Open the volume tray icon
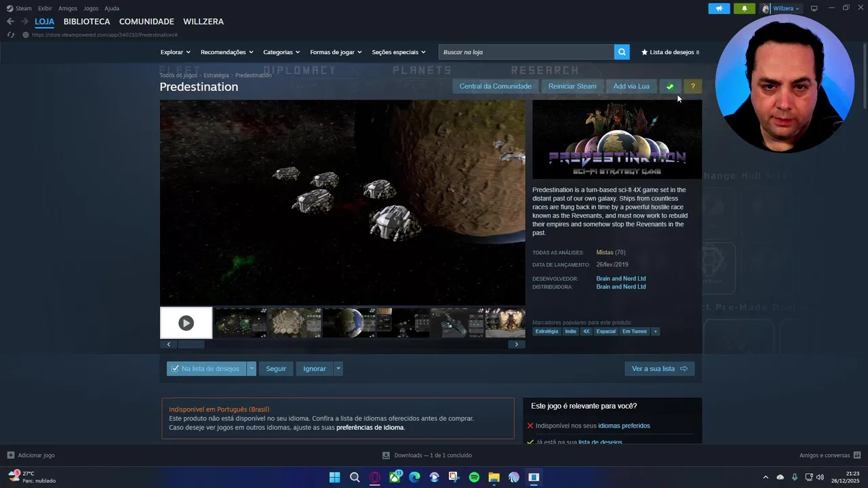This screenshot has height=488, width=868. pos(820,477)
